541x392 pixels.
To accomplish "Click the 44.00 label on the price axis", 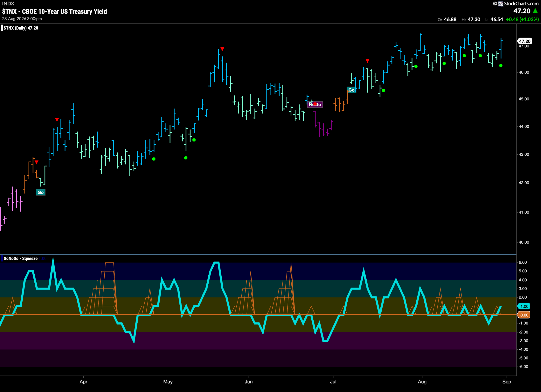I will point(524,126).
